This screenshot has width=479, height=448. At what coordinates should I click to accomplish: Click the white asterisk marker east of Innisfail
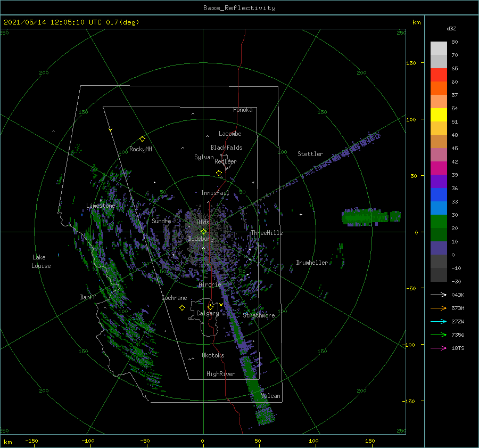tap(253, 183)
